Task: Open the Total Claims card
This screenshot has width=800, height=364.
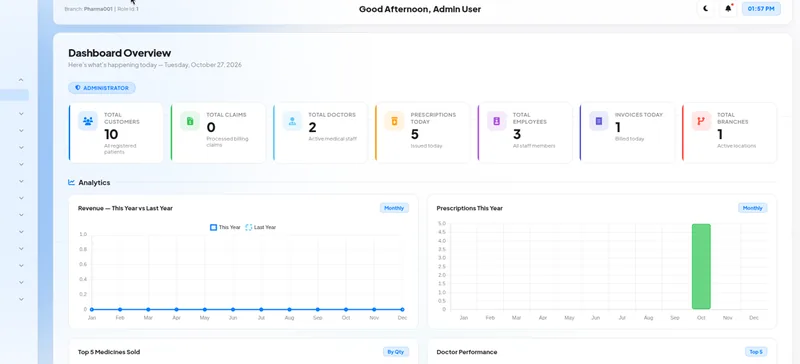Action: (218, 133)
